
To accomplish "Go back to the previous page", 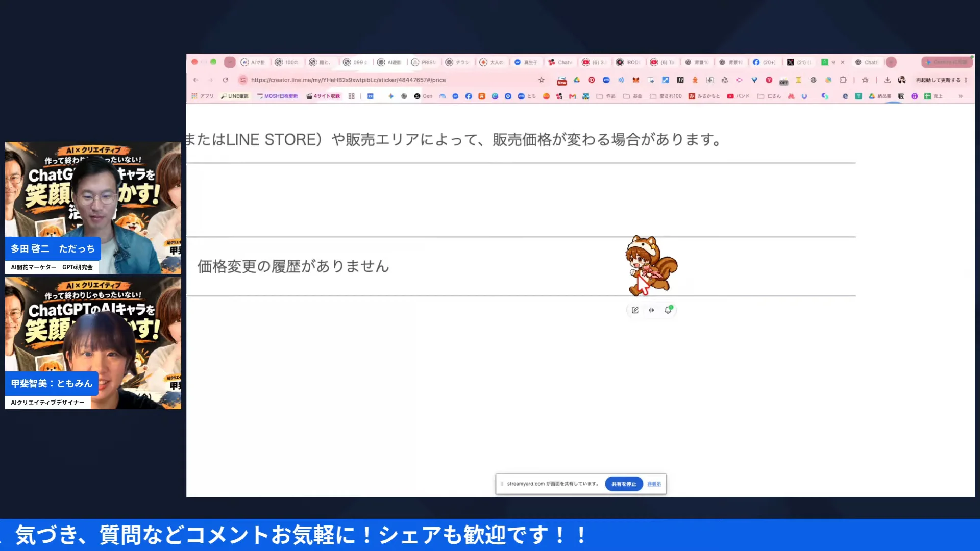I will pos(195,80).
